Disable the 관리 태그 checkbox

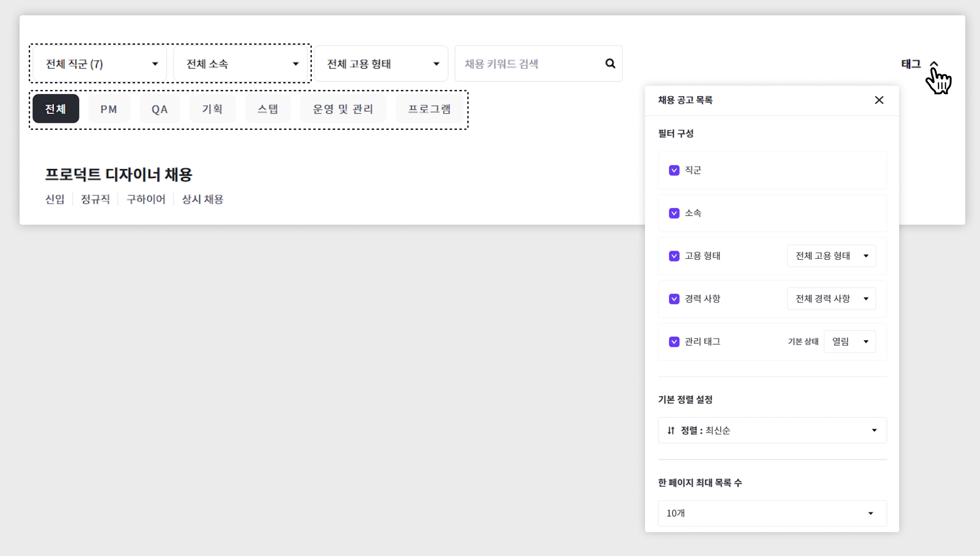[x=674, y=342]
